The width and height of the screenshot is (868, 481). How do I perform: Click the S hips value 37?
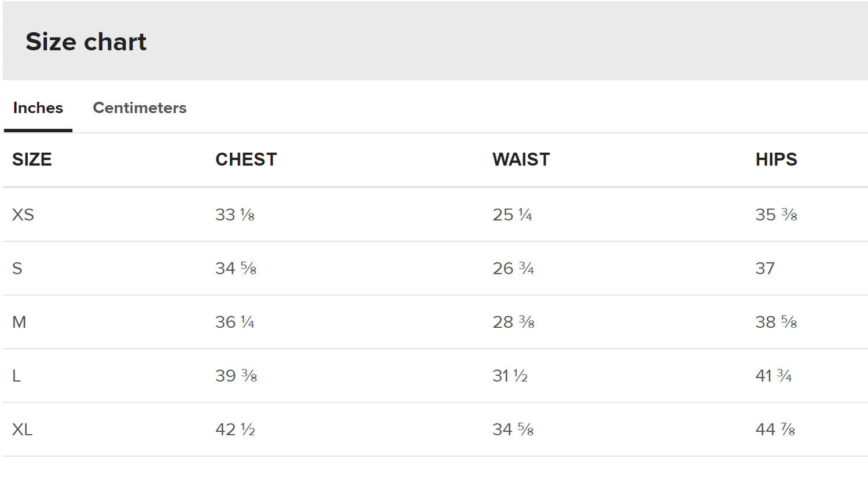point(765,268)
